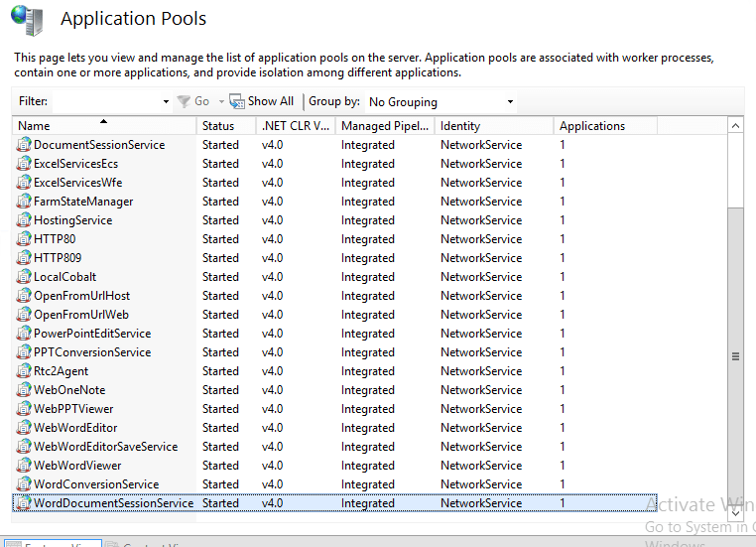This screenshot has width=756, height=547.
Task: Sort by the .NET CLR Version header
Action: coord(296,126)
